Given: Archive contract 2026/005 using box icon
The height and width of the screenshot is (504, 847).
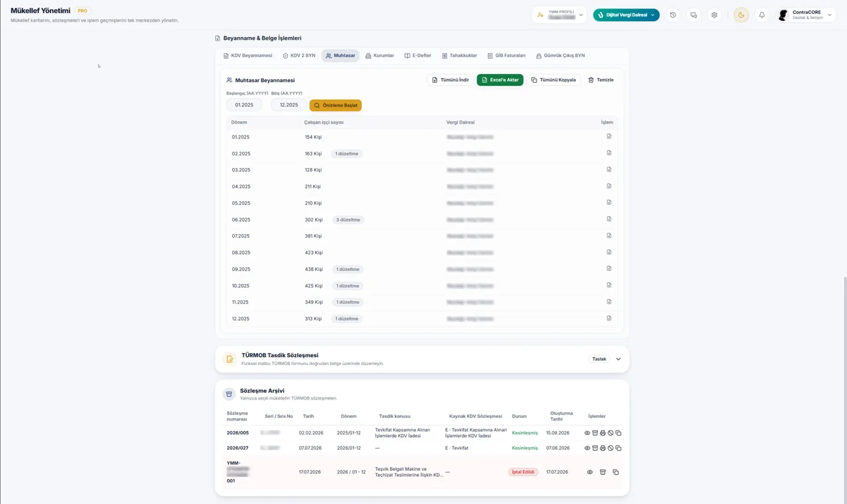Looking at the screenshot, I should tap(595, 433).
